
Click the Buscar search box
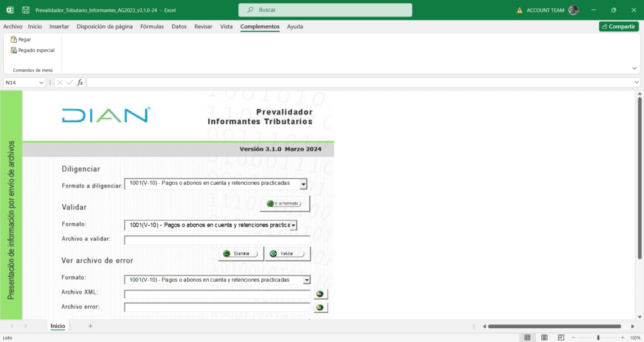click(x=325, y=10)
